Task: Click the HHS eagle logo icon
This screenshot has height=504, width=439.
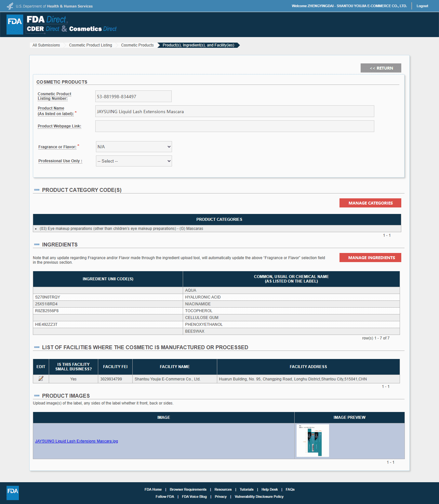Action: 10,6
